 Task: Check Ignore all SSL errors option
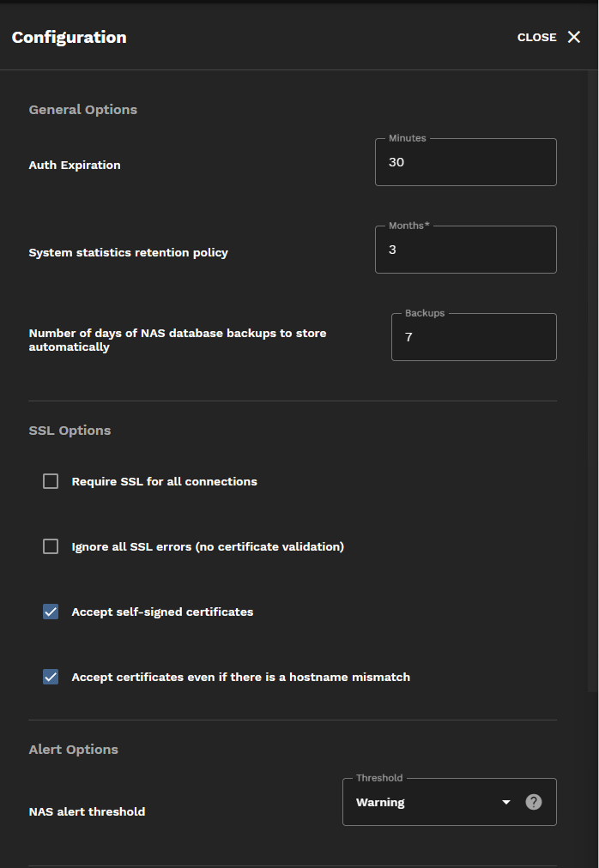[50, 546]
